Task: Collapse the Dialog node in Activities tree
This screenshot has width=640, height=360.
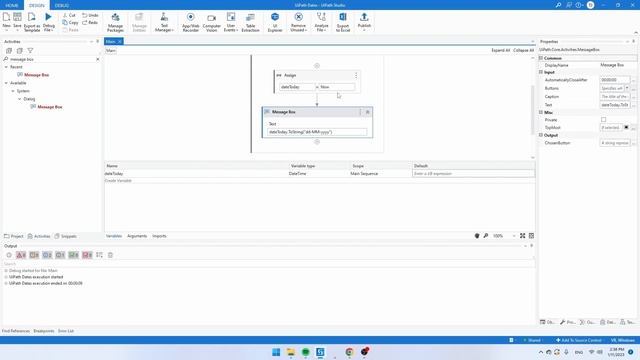Action: point(19,99)
